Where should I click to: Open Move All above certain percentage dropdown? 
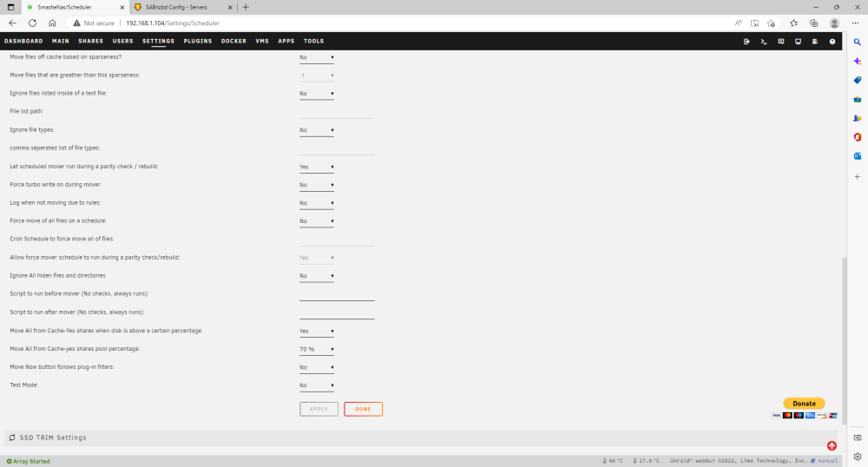click(317, 332)
